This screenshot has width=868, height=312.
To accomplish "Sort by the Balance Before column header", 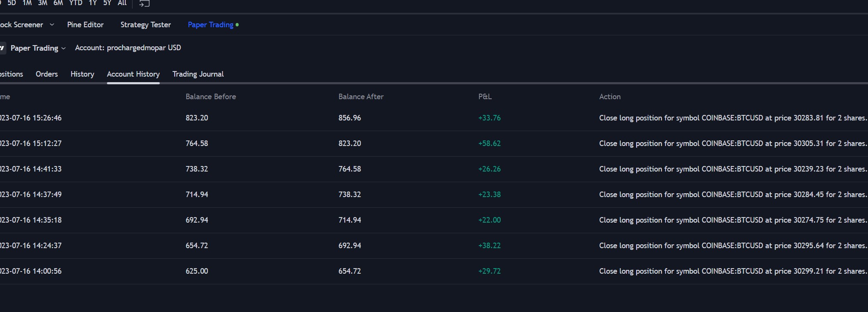I will (x=211, y=97).
